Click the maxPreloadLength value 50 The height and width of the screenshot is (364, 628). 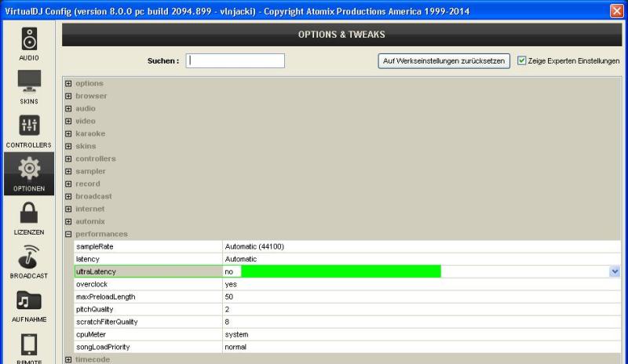[228, 297]
